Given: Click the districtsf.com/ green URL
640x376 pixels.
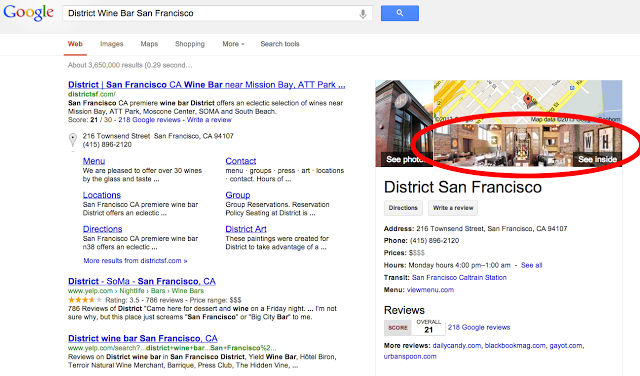Looking at the screenshot, I should (92, 94).
